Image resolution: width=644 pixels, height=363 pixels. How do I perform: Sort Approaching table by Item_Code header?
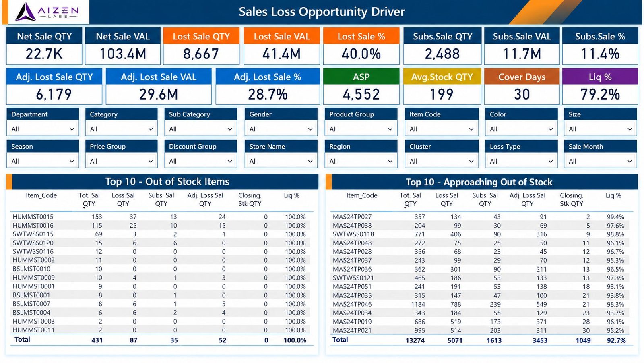(362, 195)
